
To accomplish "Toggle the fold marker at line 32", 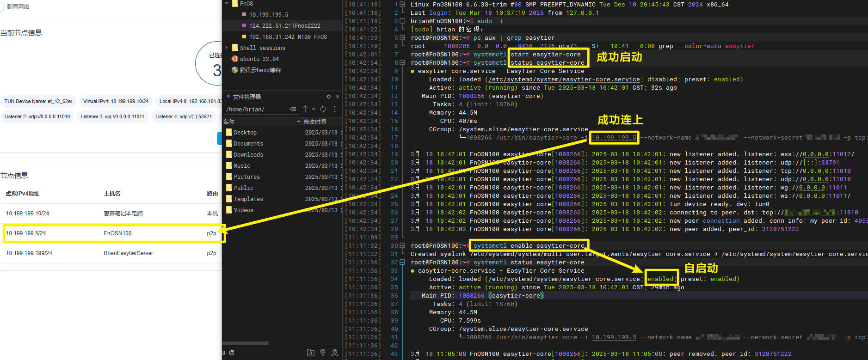I will point(402,262).
